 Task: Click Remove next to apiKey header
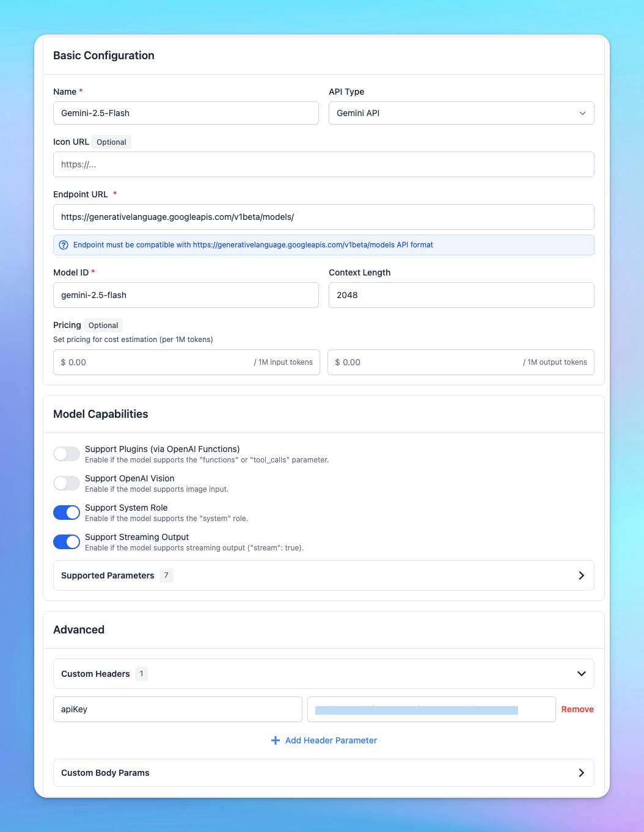pos(577,709)
